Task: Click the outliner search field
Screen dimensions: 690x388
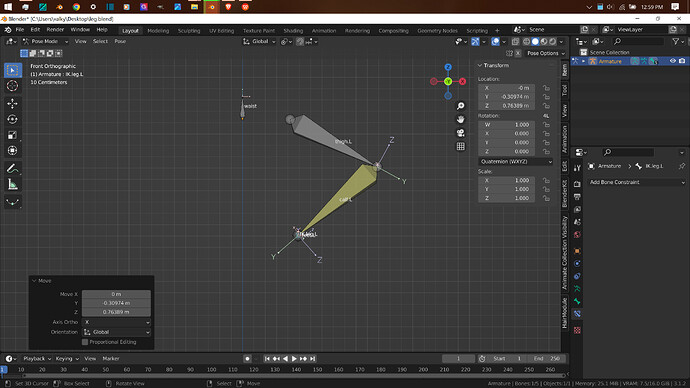Action: (x=638, y=41)
